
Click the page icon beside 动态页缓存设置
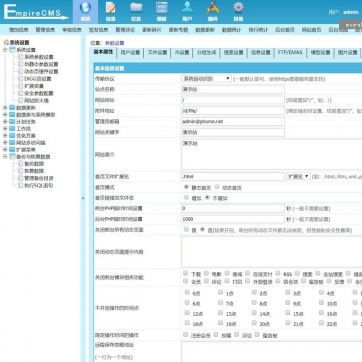point(21,72)
